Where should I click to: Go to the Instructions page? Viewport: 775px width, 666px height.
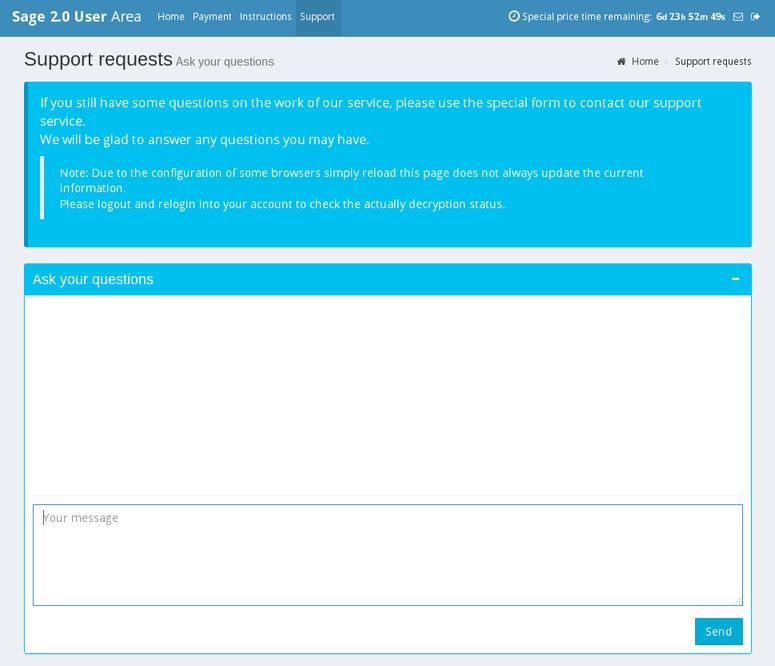tap(265, 17)
